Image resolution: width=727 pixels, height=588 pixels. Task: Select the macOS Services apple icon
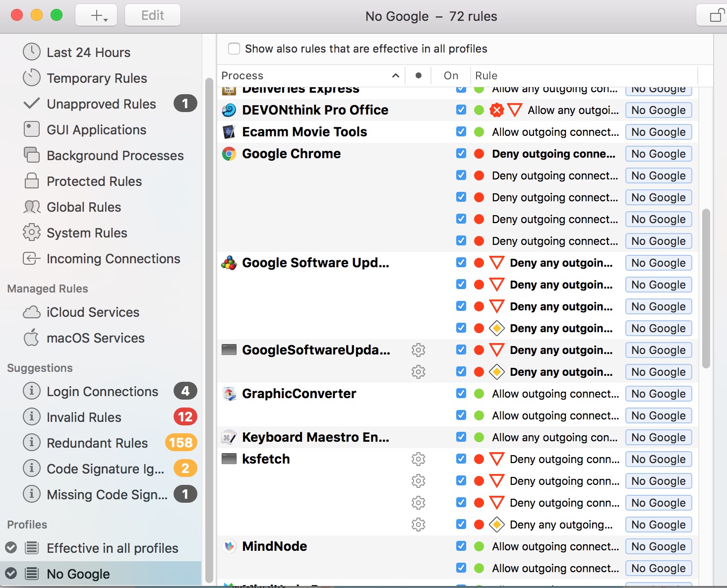[x=32, y=337]
